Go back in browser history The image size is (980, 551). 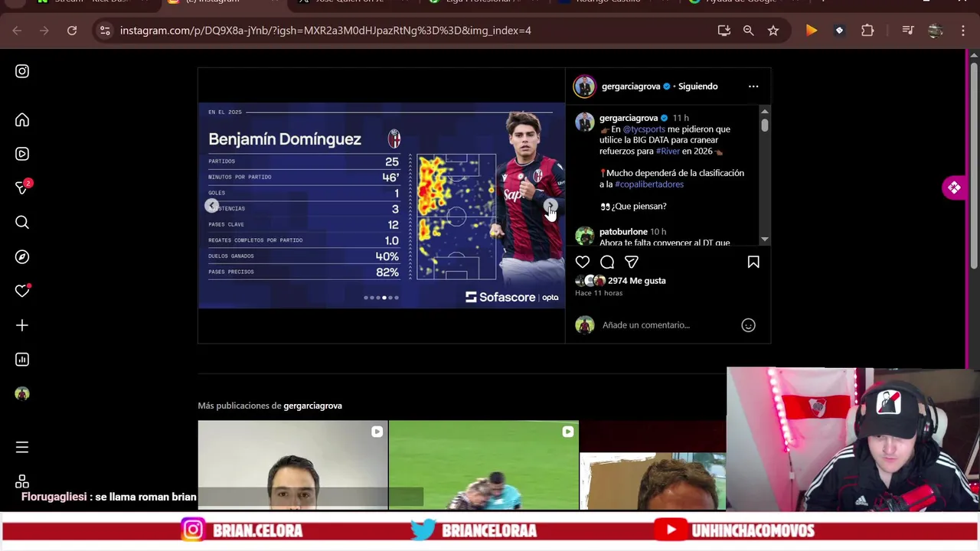pos(17,31)
